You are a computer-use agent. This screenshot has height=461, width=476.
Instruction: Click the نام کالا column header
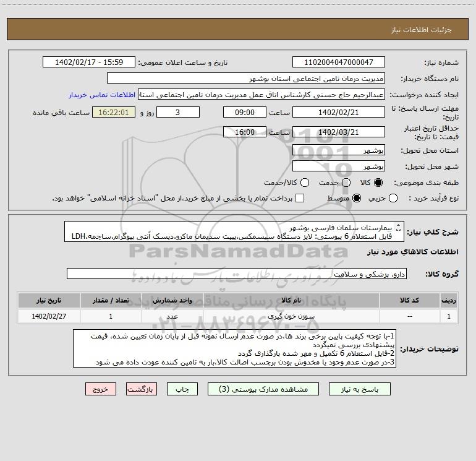click(x=291, y=300)
